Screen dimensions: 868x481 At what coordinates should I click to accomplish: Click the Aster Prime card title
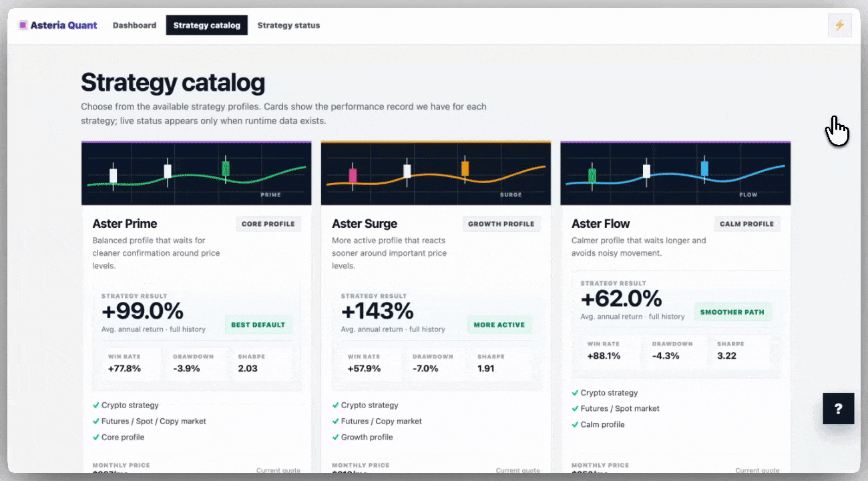click(x=125, y=224)
